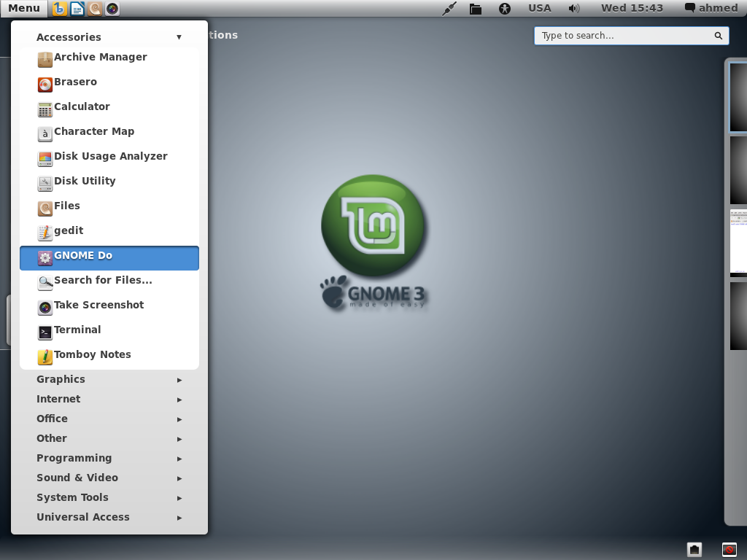Expand the Sound & Video category
The width and height of the screenshot is (747, 560).
tap(109, 478)
